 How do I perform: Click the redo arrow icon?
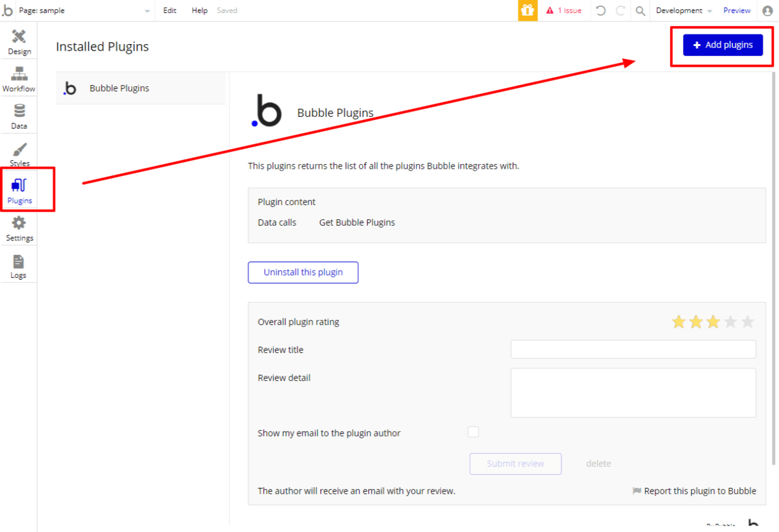click(x=621, y=10)
